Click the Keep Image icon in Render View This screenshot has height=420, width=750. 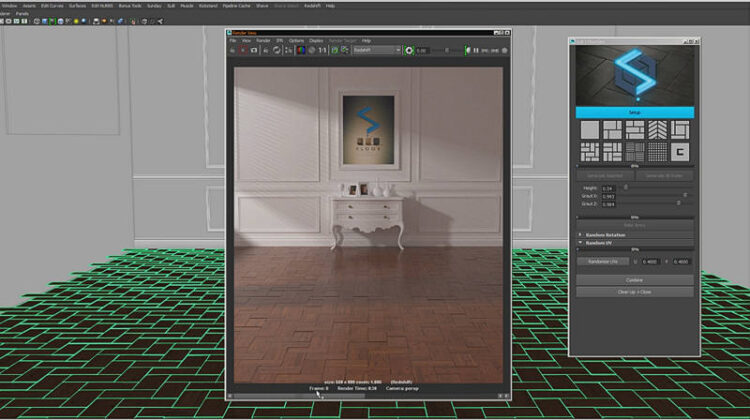pyautogui.click(x=335, y=50)
